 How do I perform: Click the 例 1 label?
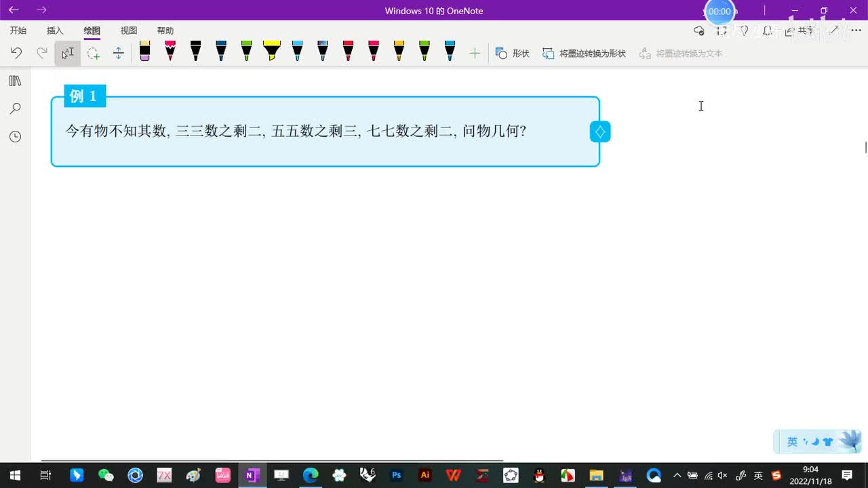[x=85, y=96]
